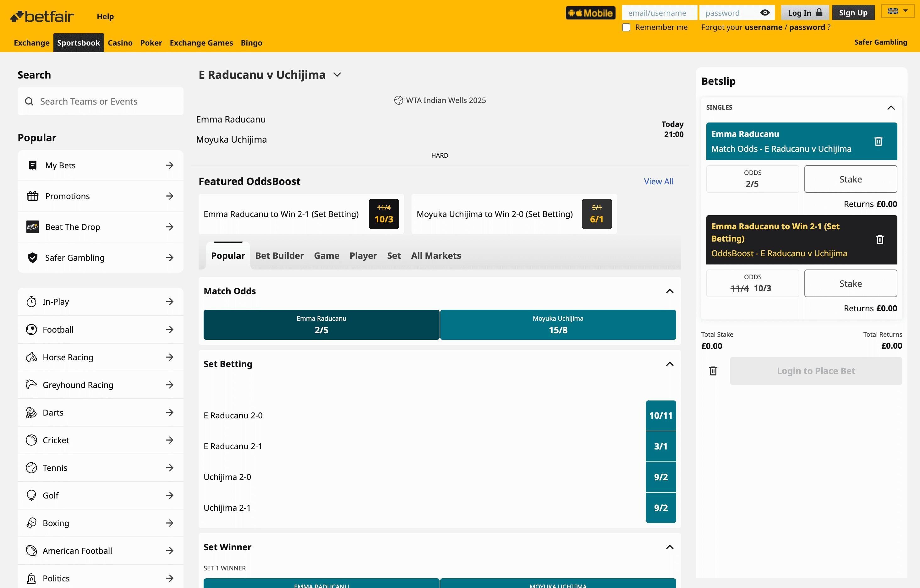The image size is (920, 588).
Task: Remove Emma Raducanu Match Odds bet
Action: pyautogui.click(x=878, y=142)
